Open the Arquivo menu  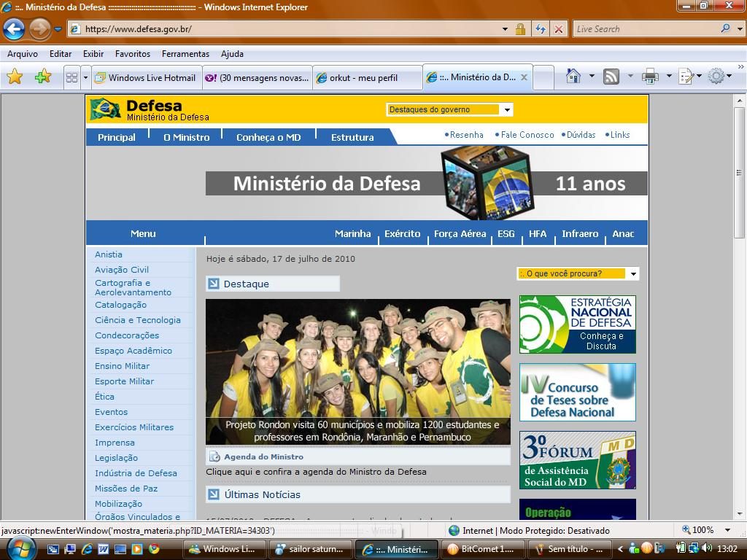(x=23, y=54)
